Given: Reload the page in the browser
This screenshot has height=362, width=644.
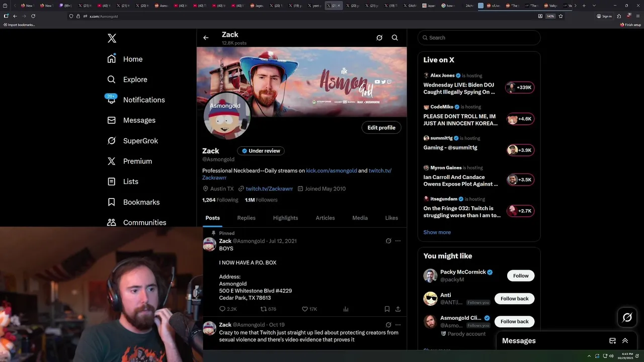Looking at the screenshot, I should (x=33, y=16).
